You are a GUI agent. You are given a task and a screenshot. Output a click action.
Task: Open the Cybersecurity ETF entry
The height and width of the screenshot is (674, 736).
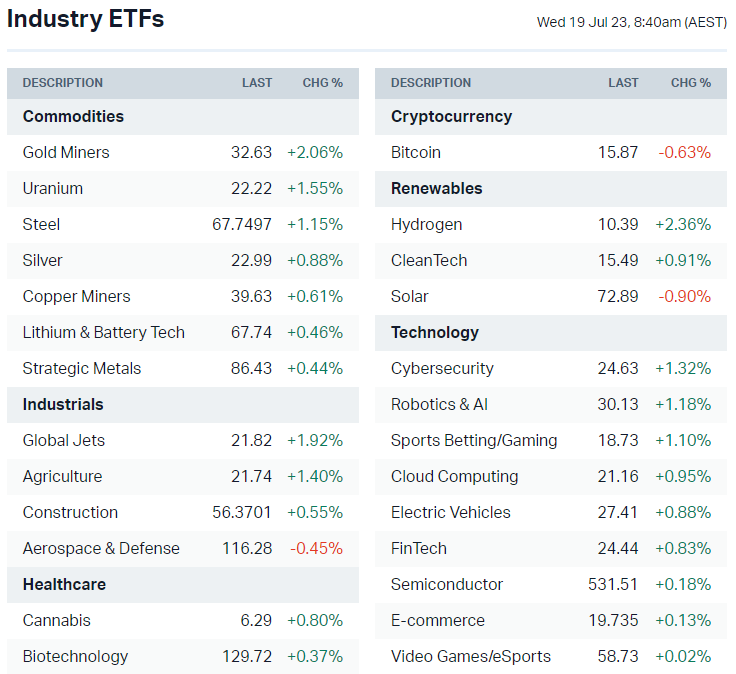(x=442, y=368)
